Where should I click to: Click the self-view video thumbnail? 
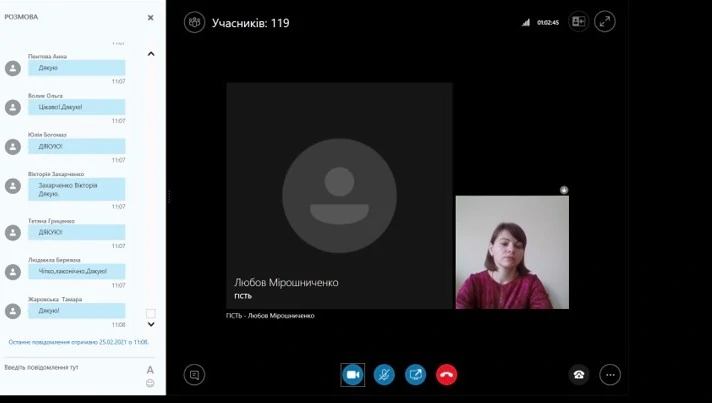[x=512, y=252]
